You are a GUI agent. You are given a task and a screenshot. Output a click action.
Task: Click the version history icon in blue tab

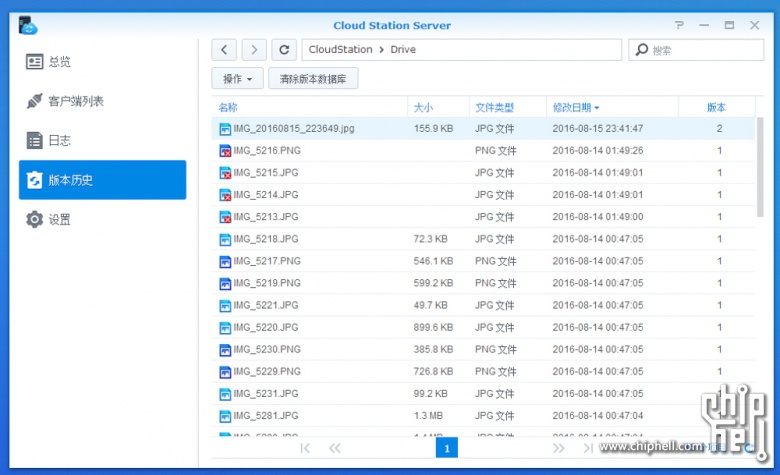coord(34,180)
